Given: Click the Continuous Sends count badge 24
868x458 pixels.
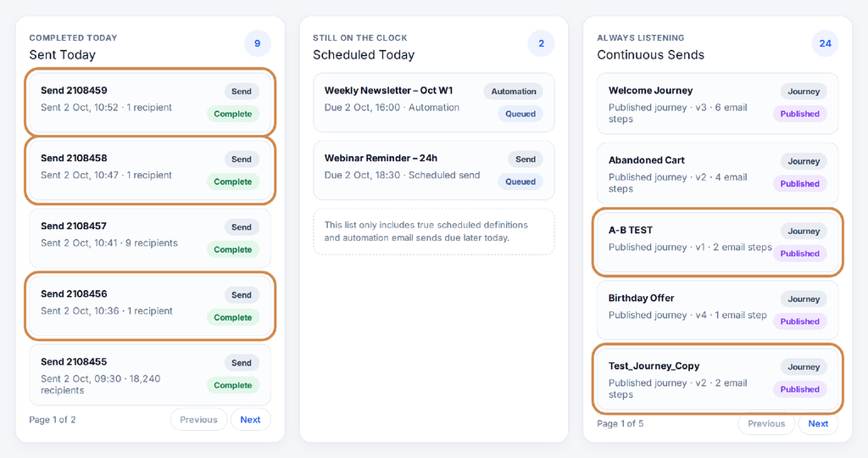Looking at the screenshot, I should [825, 43].
